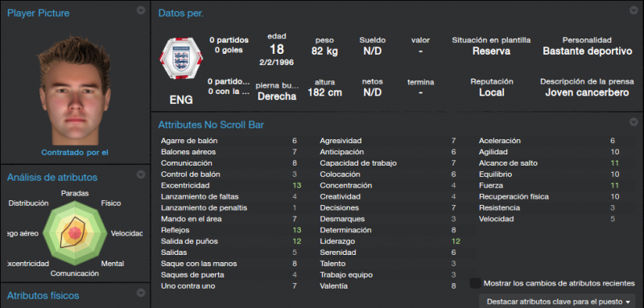Expand Destacar atributos clave para el puesto
This screenshot has height=308, width=644.
[558, 302]
